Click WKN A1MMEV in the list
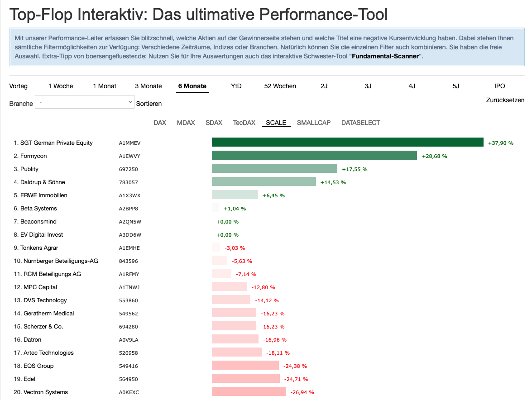The height and width of the screenshot is (400, 532). (129, 143)
